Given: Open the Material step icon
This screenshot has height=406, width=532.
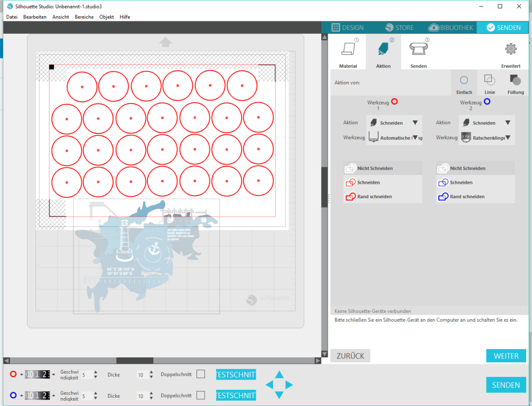Looking at the screenshot, I should [x=348, y=50].
